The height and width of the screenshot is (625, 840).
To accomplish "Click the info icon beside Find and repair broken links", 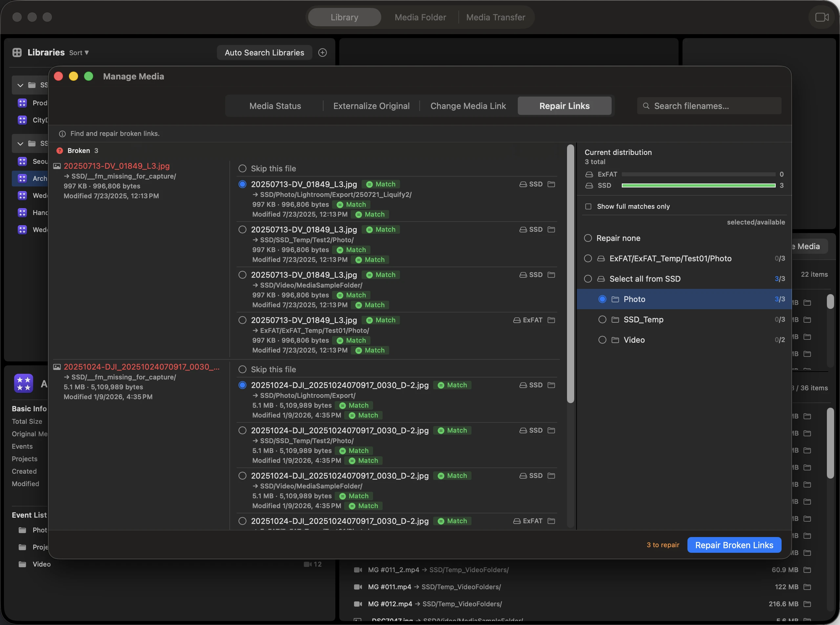I will coord(62,134).
